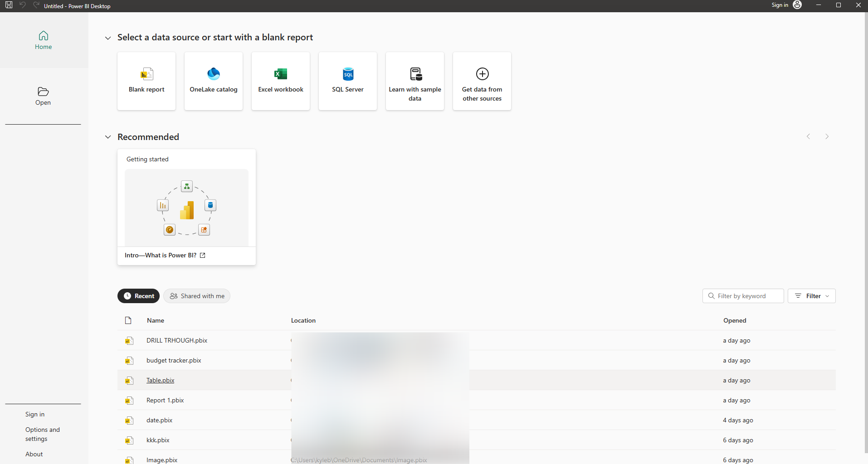The height and width of the screenshot is (464, 868).
Task: Open Learn with sample data
Action: coord(415,81)
